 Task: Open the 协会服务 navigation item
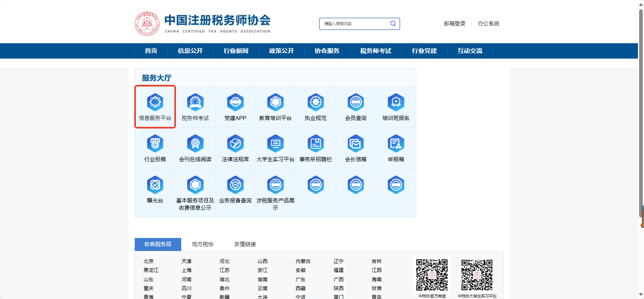click(327, 51)
